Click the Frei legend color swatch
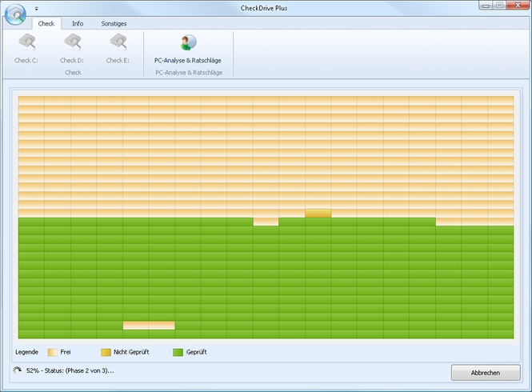Screen dimensions: 532x392 point(52,352)
